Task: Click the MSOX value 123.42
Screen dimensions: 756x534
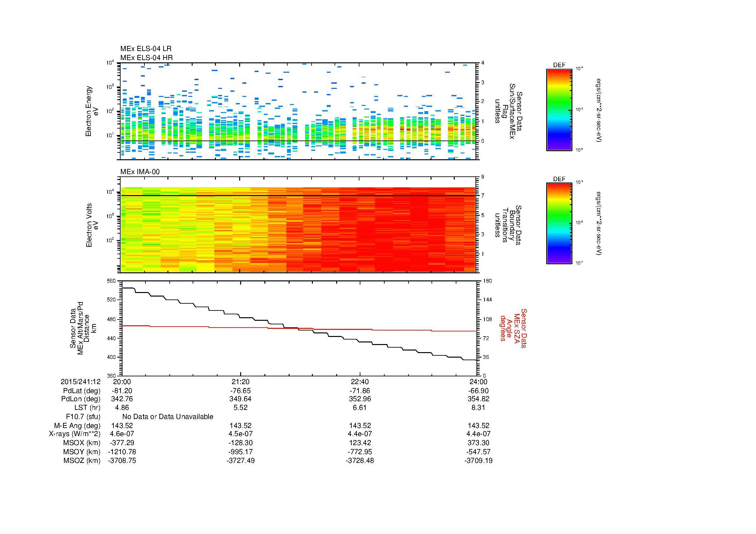Action: pyautogui.click(x=360, y=443)
